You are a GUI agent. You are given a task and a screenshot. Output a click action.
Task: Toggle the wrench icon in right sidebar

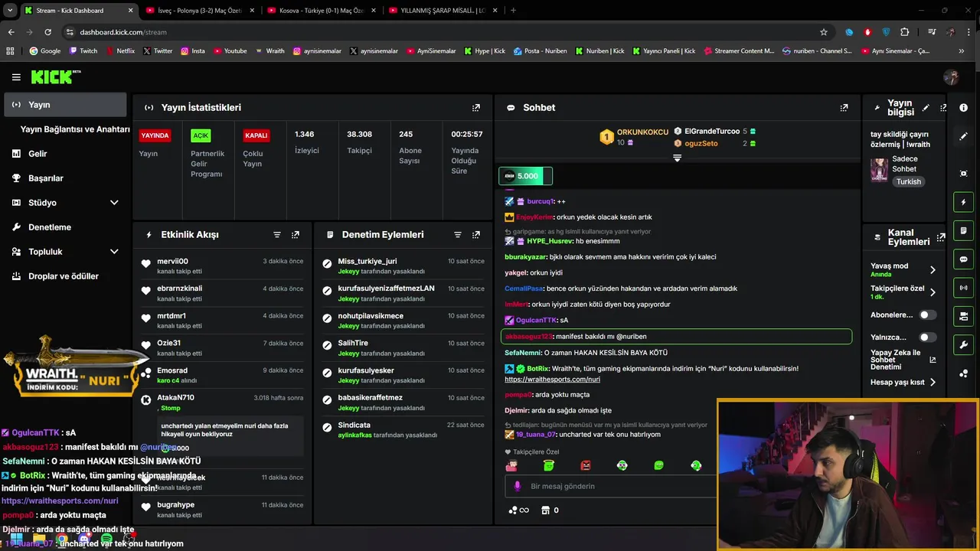(964, 344)
